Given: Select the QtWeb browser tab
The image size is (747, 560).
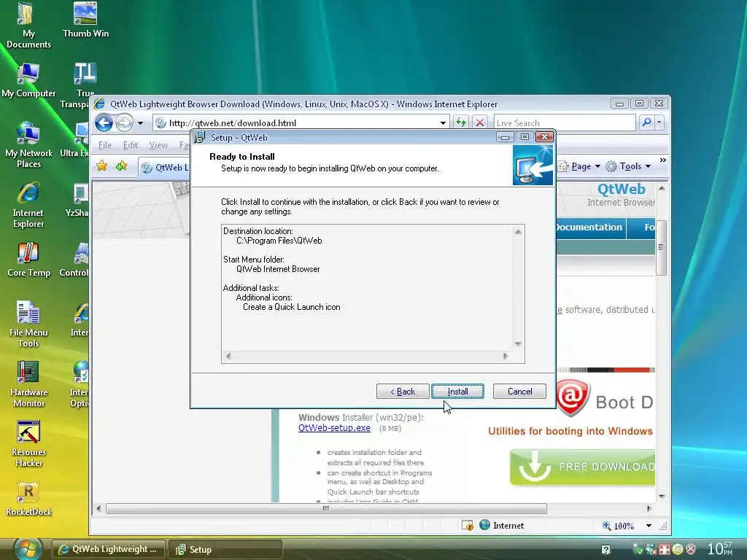Looking at the screenshot, I should click(165, 168).
